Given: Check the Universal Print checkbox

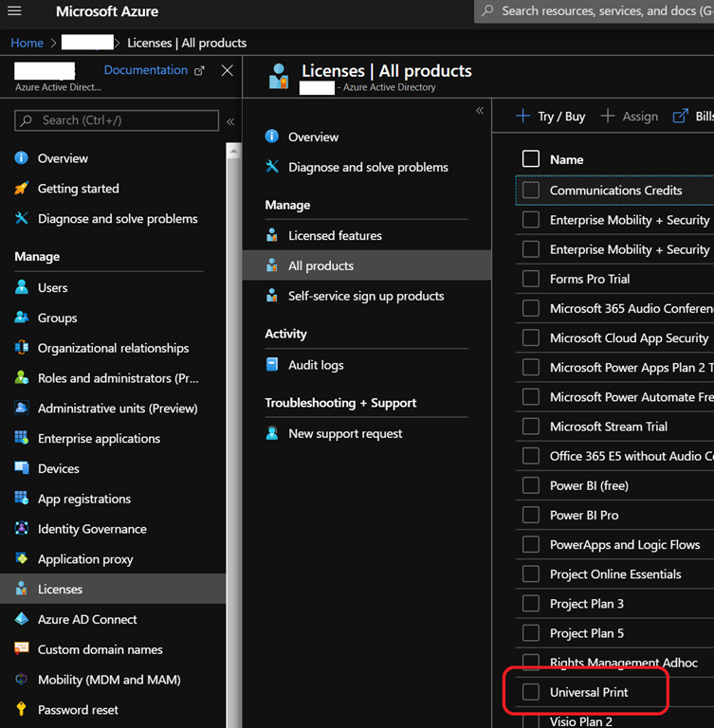Looking at the screenshot, I should pos(531,692).
